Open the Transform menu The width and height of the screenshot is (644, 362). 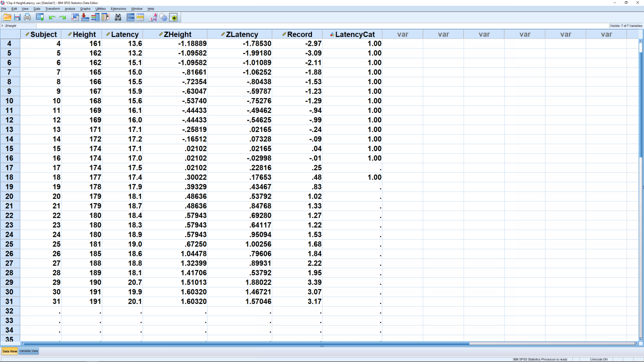click(52, 8)
